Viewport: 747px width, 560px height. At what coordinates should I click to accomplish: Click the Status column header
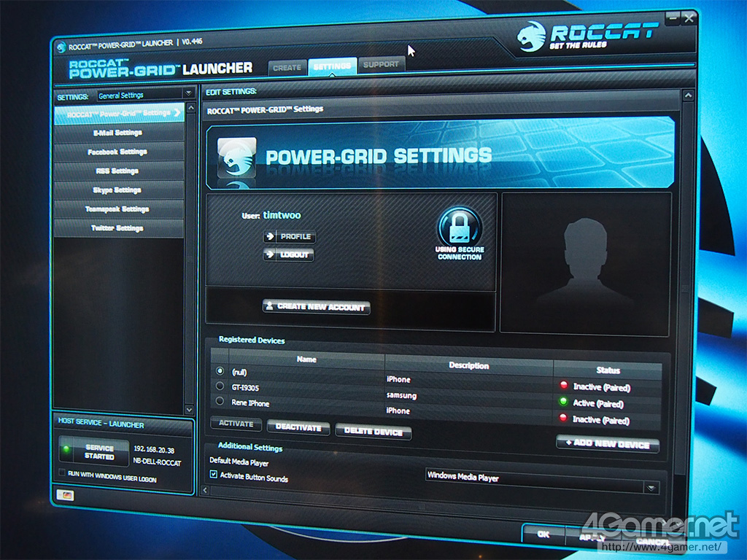pyautogui.click(x=608, y=370)
